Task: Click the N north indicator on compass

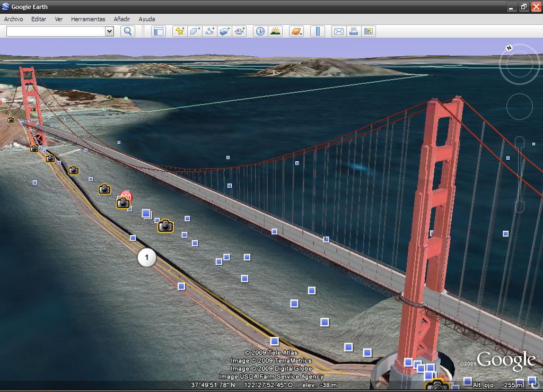Action: pyautogui.click(x=509, y=48)
